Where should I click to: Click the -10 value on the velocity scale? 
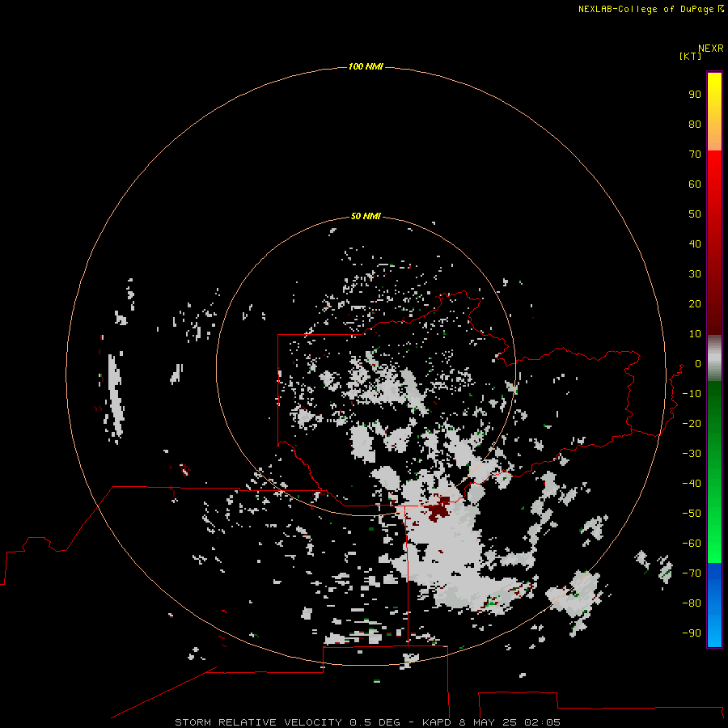(692, 394)
